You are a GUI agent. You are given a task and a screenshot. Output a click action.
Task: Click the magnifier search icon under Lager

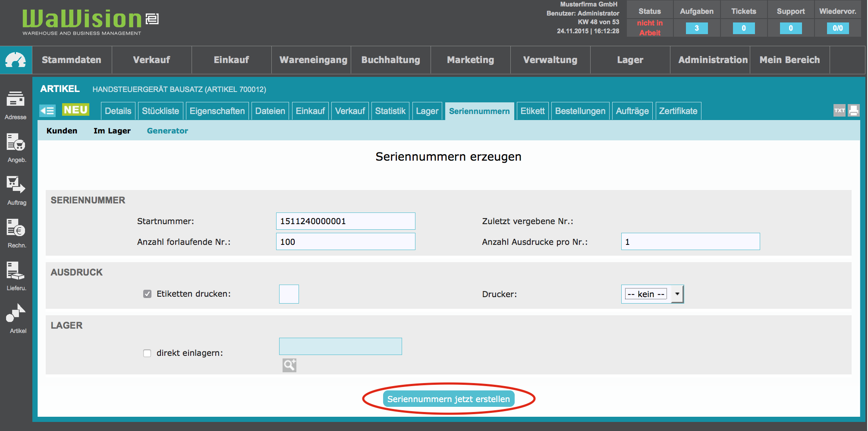pos(289,365)
